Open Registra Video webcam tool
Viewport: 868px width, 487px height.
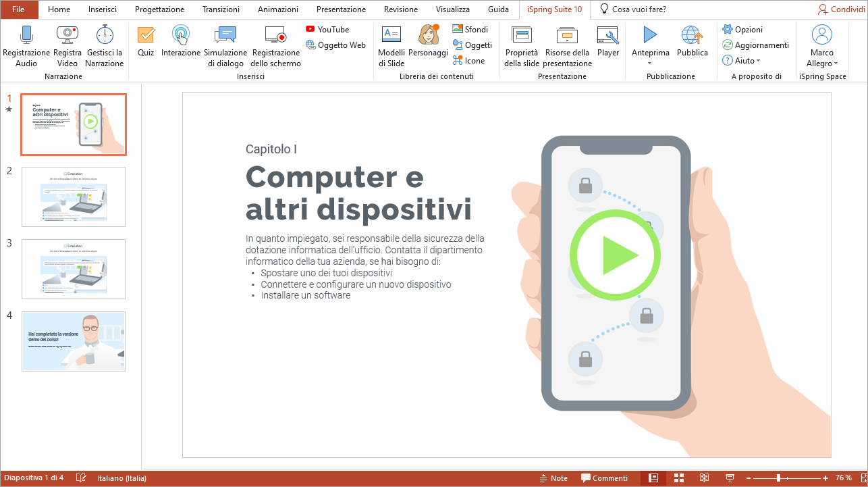click(x=67, y=35)
